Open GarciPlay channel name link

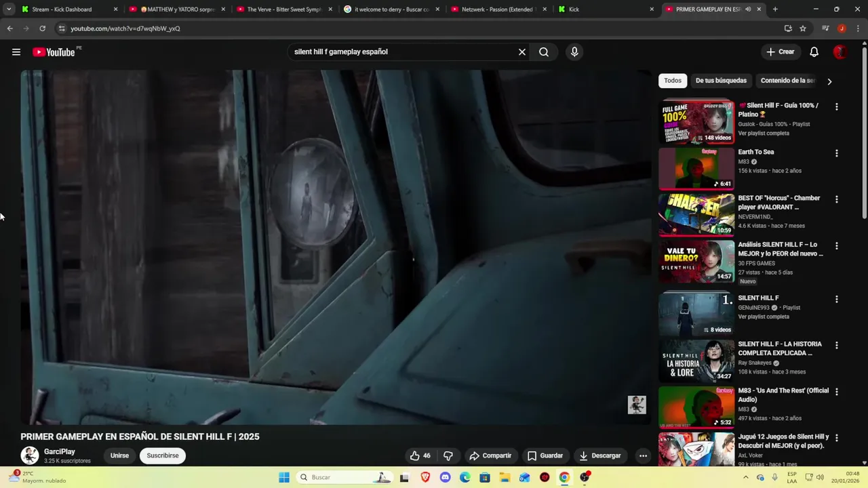(x=60, y=451)
